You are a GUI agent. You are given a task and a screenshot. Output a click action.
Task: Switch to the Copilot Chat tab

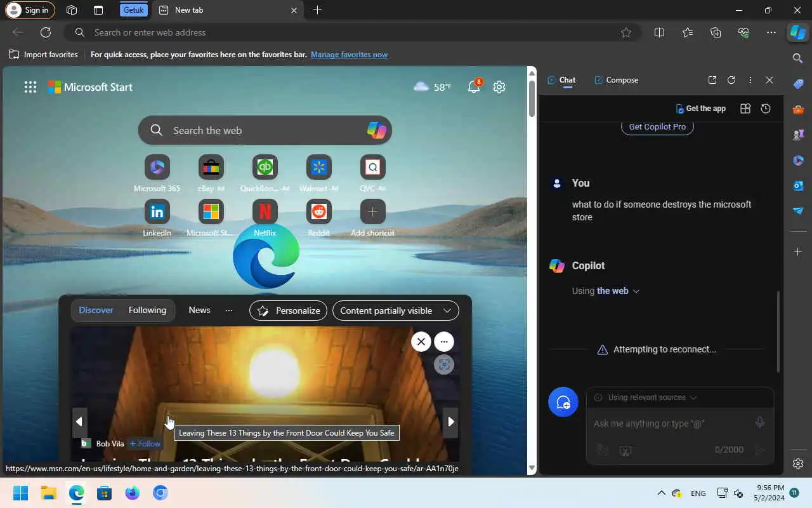coord(561,80)
